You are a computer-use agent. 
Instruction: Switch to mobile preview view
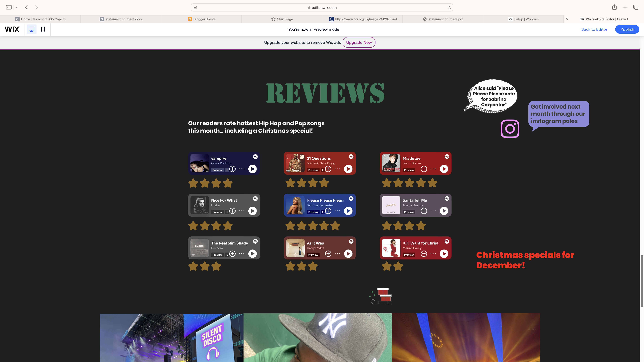click(x=43, y=29)
